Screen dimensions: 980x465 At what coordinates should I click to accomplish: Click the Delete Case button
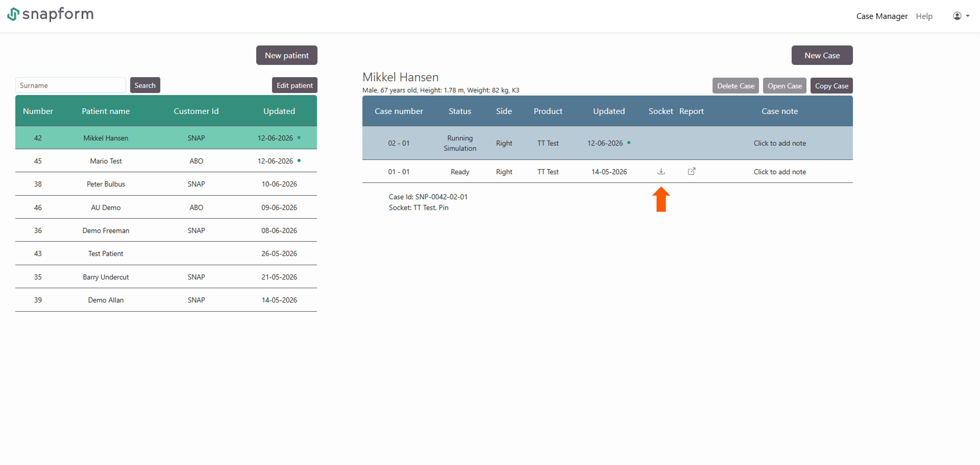pyautogui.click(x=735, y=86)
